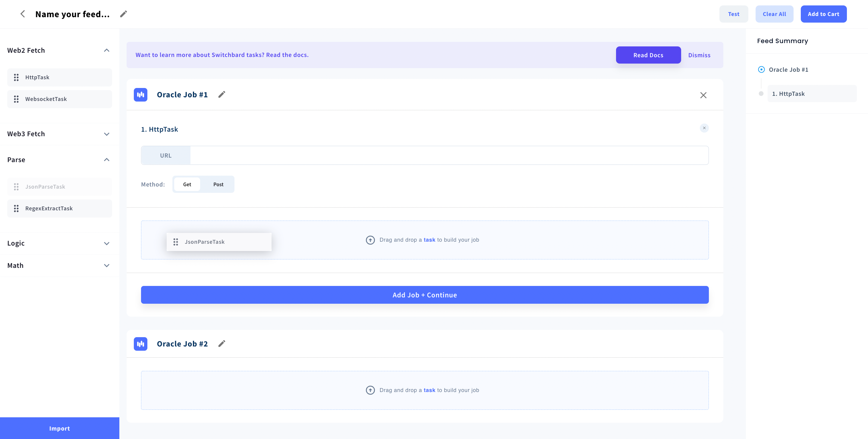The height and width of the screenshot is (439, 868).
Task: Click the pencil icon to rename feed
Action: tap(124, 14)
